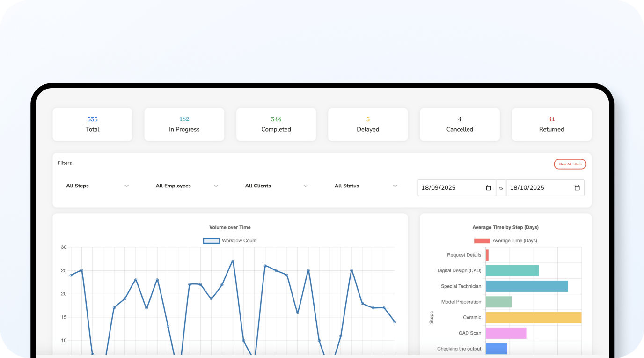Toggle the Average Time (Days) legend
The height and width of the screenshot is (358, 644).
coord(482,241)
